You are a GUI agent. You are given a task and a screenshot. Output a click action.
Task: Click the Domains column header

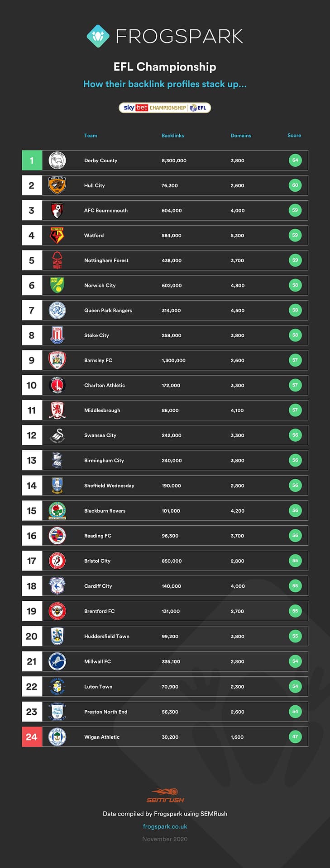coord(241,136)
